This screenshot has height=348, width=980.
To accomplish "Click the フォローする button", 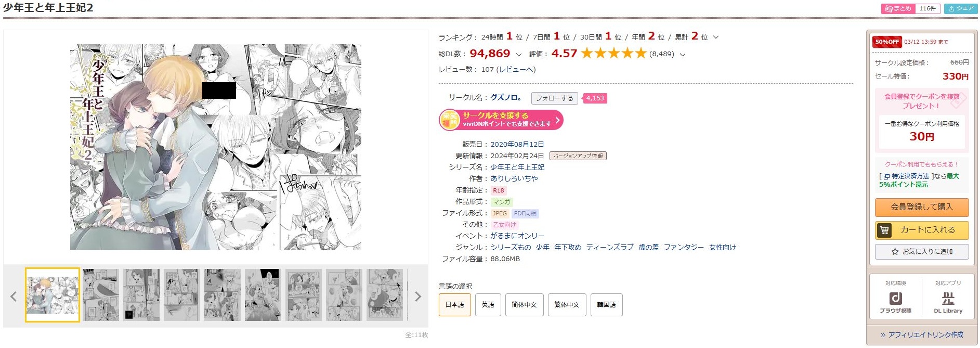I will click(x=554, y=98).
